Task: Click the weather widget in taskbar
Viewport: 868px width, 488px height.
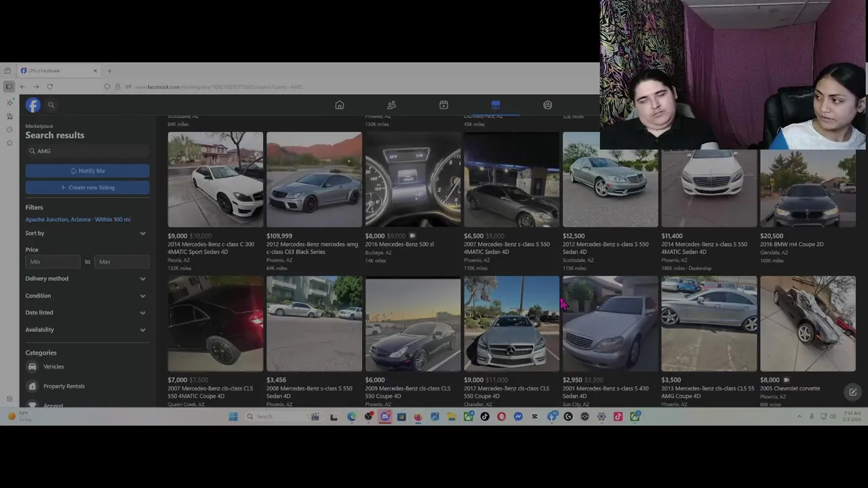Action: [x=19, y=416]
